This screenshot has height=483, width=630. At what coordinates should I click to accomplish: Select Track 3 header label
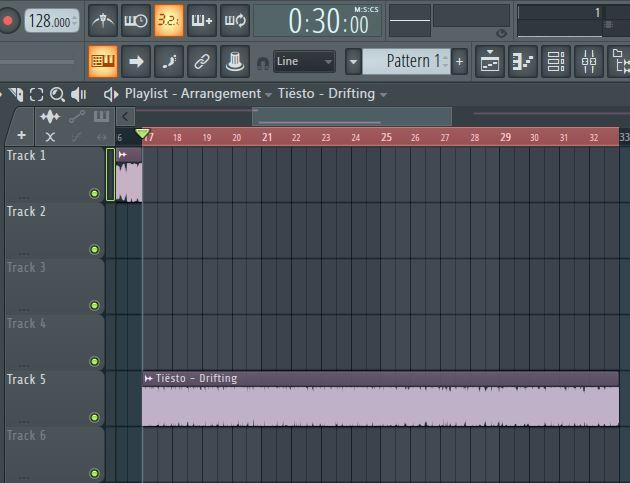(x=27, y=267)
